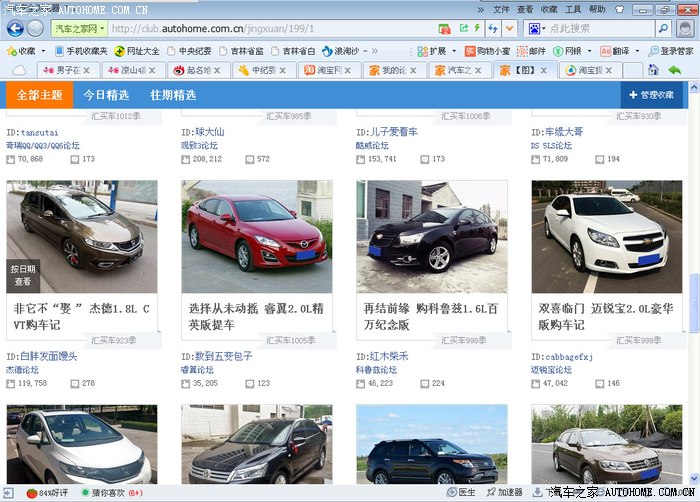Click the search magnifier icon
Image resolution: width=700 pixels, height=502 pixels.
point(663,28)
